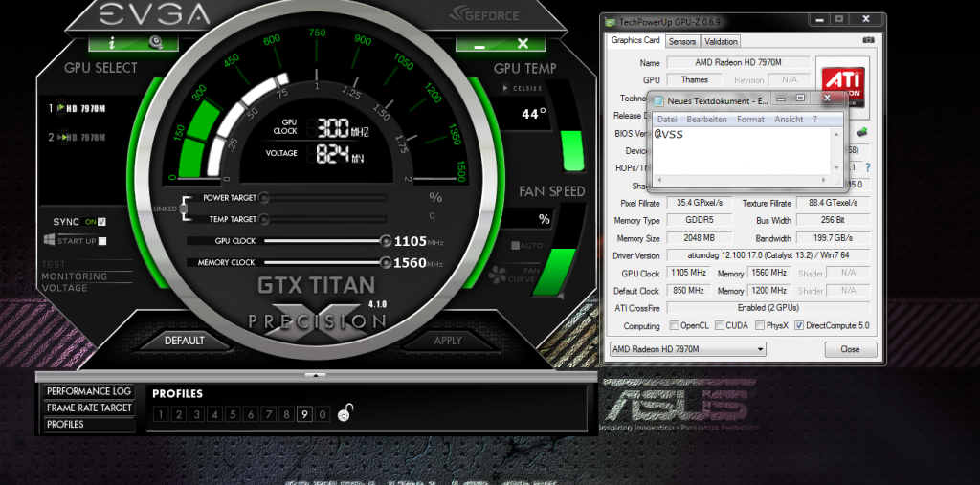Open MONITORING in Precision

pos(75,276)
